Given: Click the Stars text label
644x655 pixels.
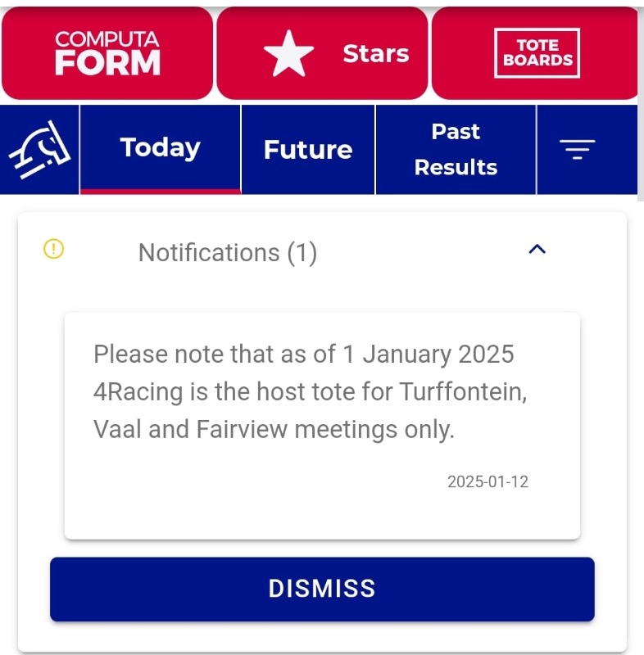Looking at the screenshot, I should 375,54.
